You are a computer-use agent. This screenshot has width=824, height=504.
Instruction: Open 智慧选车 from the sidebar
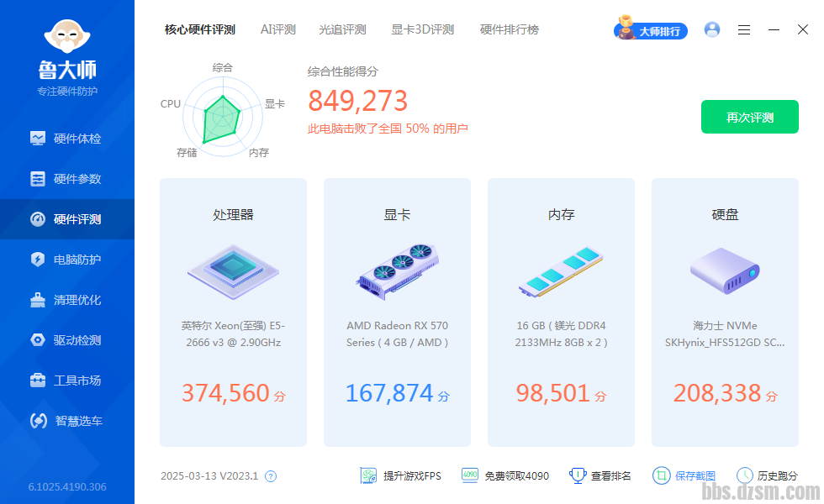[67, 421]
